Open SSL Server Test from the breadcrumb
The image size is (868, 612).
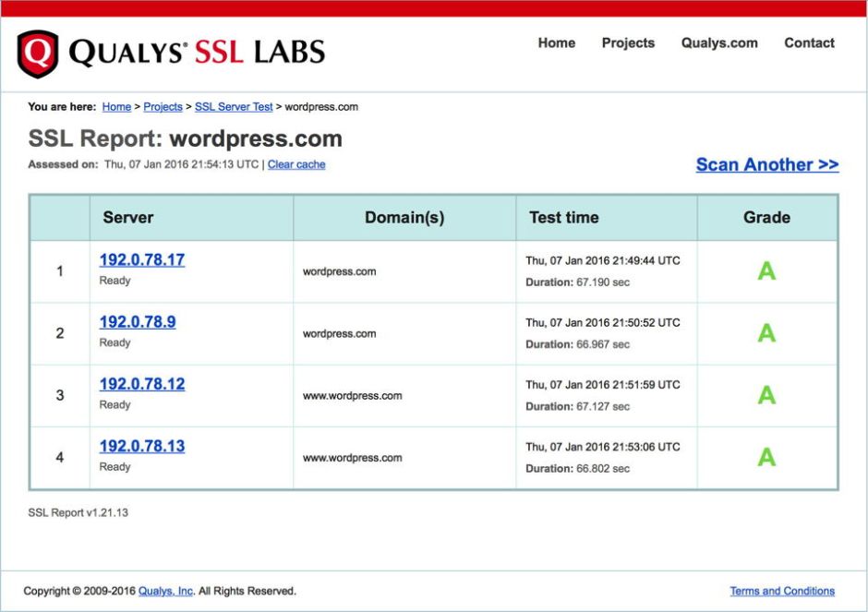click(x=233, y=106)
